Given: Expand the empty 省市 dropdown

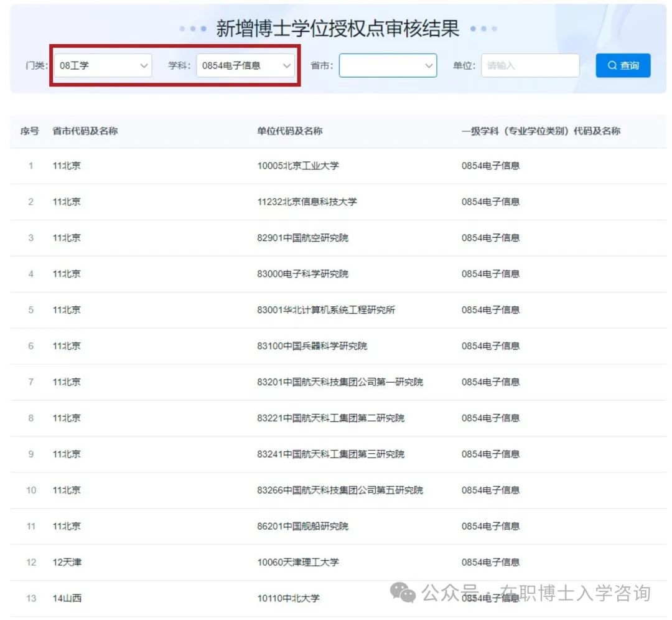Looking at the screenshot, I should 387,65.
